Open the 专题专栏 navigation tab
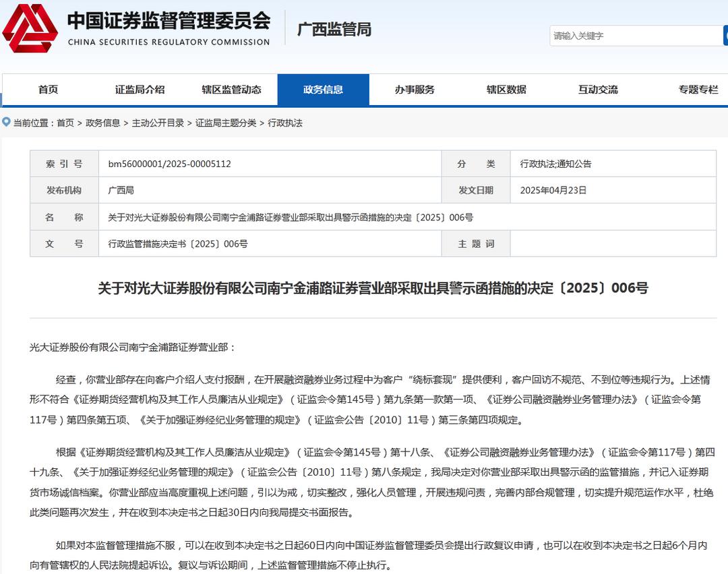The image size is (728, 574). (x=698, y=90)
